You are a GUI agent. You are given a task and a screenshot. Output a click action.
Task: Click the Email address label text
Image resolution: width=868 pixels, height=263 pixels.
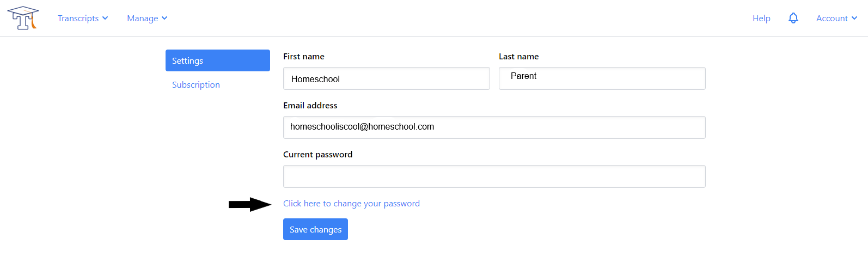(x=310, y=105)
